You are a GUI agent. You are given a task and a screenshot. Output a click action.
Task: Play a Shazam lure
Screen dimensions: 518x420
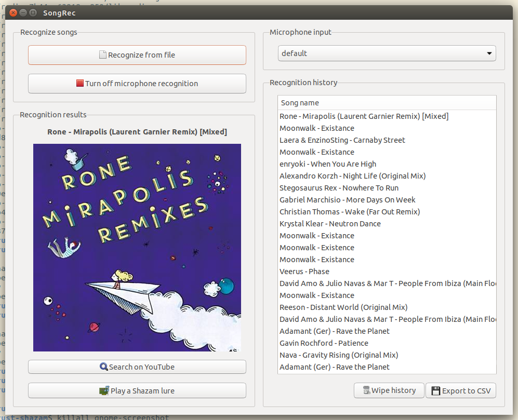(x=137, y=389)
